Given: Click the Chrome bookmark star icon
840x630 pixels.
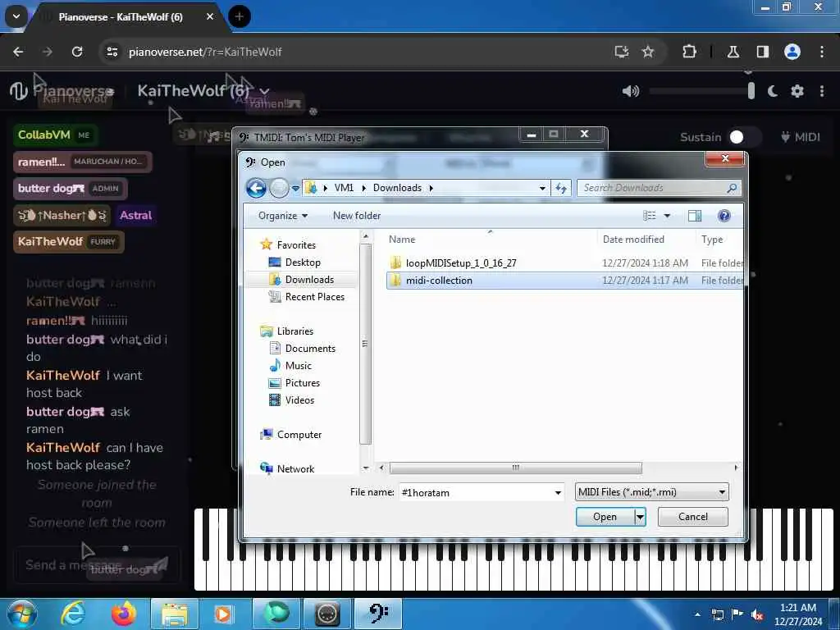Looking at the screenshot, I should tap(648, 52).
